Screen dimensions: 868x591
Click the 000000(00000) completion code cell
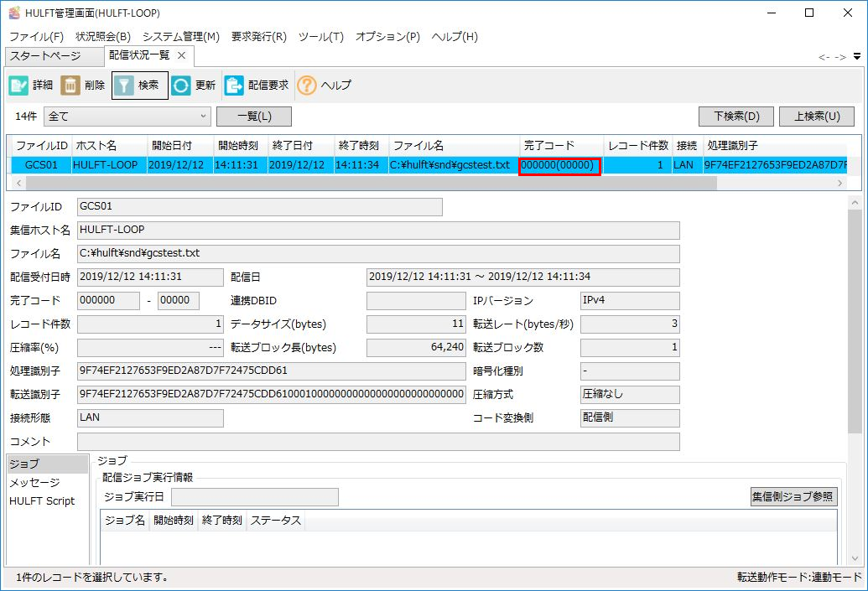559,165
